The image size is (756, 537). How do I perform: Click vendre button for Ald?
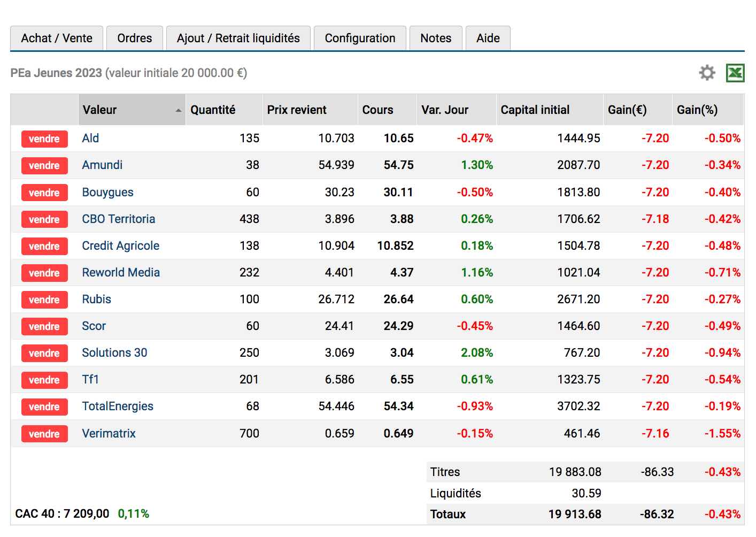click(x=44, y=139)
